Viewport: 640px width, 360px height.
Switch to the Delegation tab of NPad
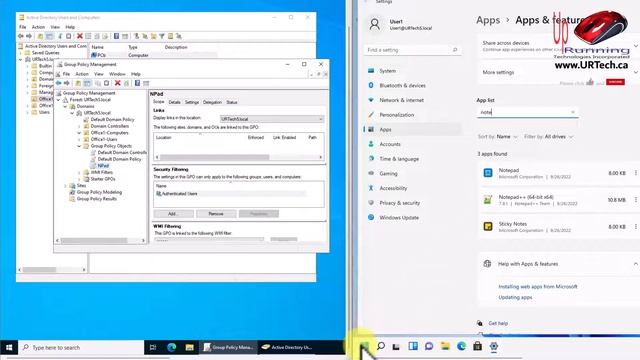[212, 102]
